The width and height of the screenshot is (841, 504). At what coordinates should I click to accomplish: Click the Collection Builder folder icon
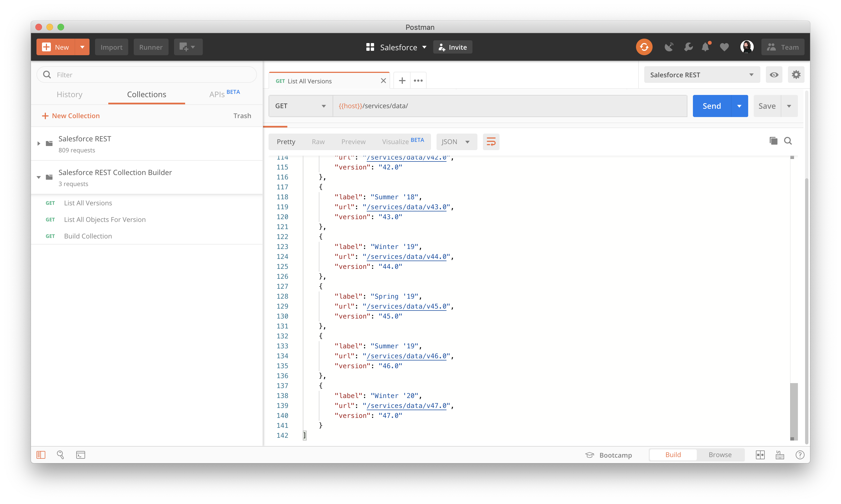49,177
